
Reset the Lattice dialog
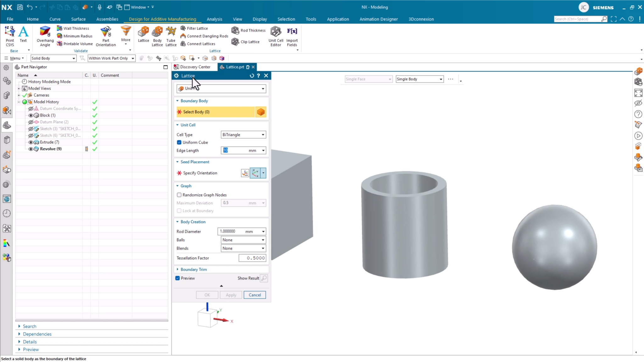click(252, 76)
